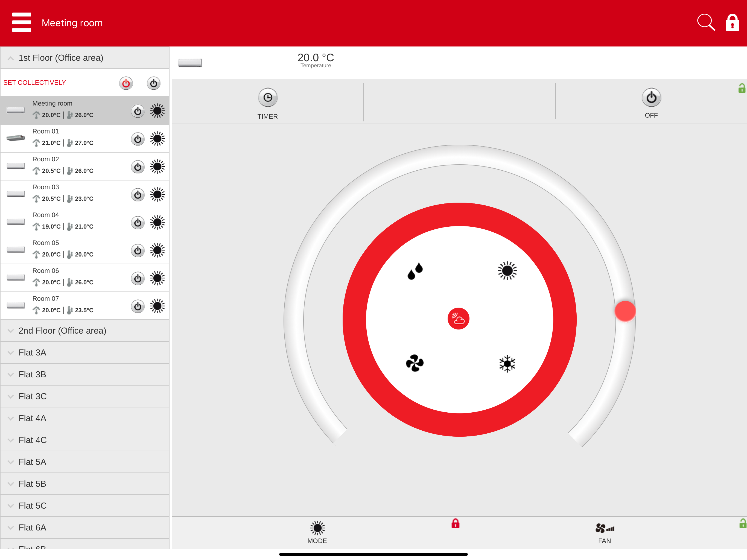Toggle power for Room 02
The height and width of the screenshot is (560, 747).
pyautogui.click(x=138, y=167)
